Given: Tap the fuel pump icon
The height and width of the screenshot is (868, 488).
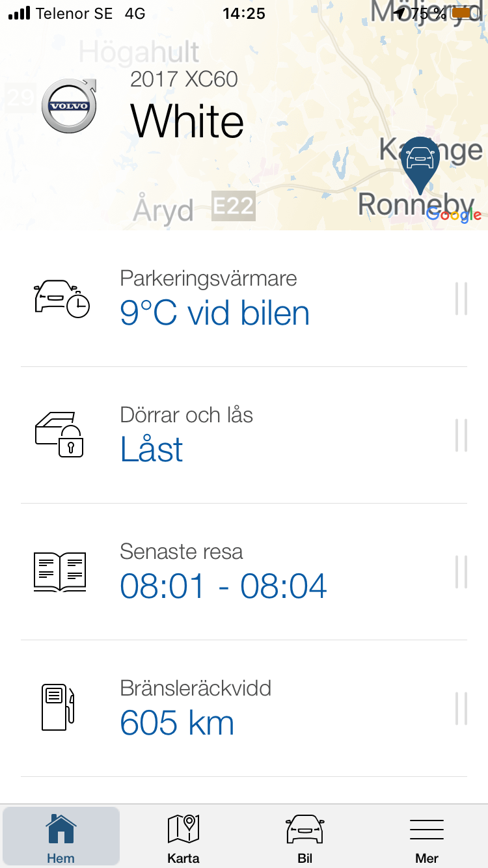Looking at the screenshot, I should coord(58,707).
